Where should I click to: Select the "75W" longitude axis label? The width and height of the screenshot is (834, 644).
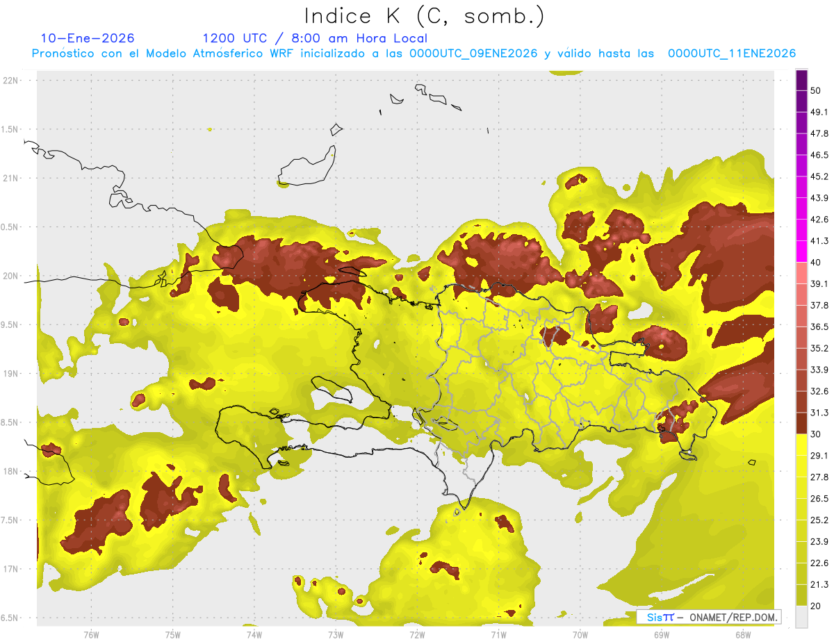[172, 635]
